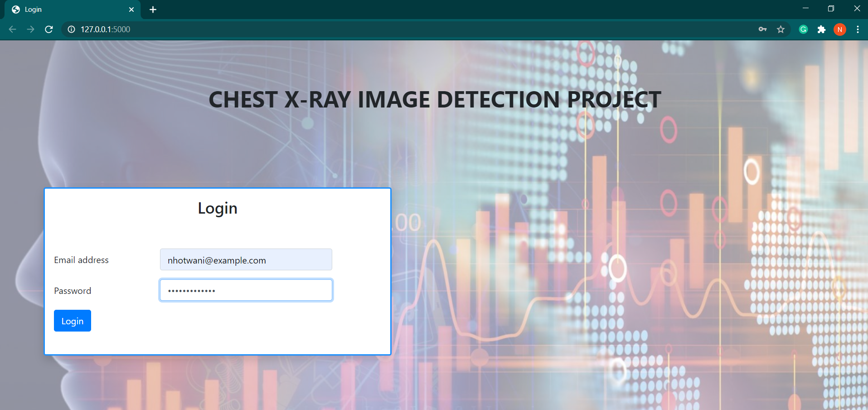Open the Extensions puzzle piece icon
868x410 pixels.
tap(821, 29)
